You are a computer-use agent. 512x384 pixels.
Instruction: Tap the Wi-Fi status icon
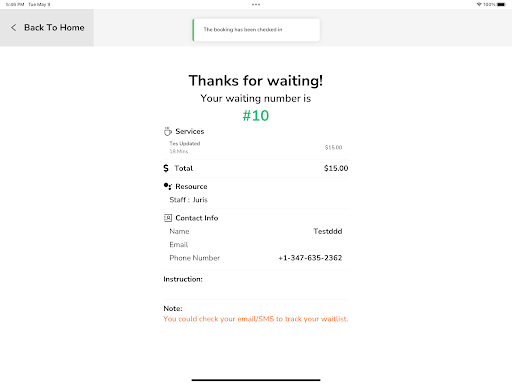click(x=479, y=4)
